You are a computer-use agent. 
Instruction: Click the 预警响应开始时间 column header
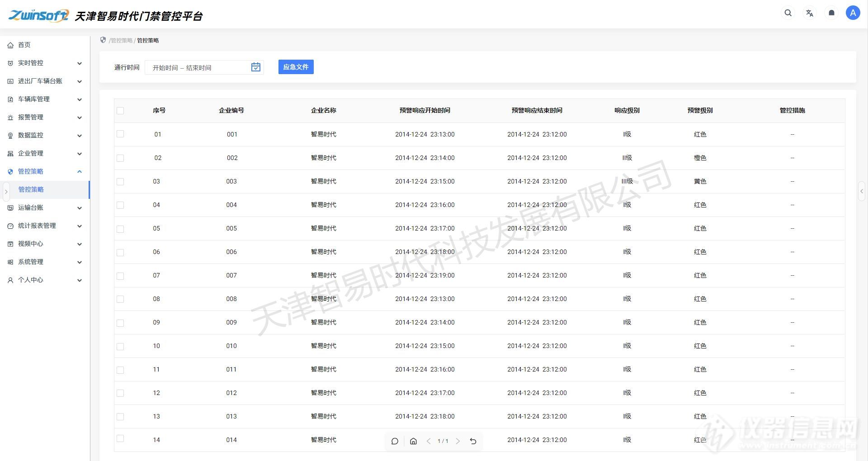[425, 110]
